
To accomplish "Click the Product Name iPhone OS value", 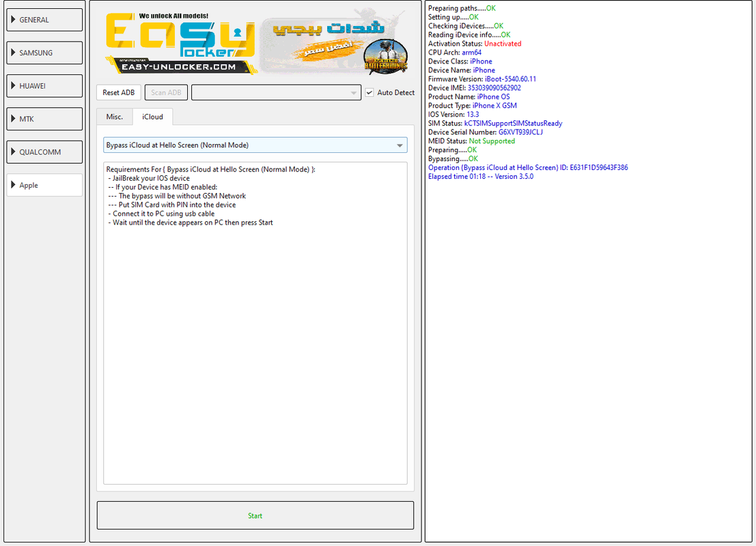I will 494,97.
